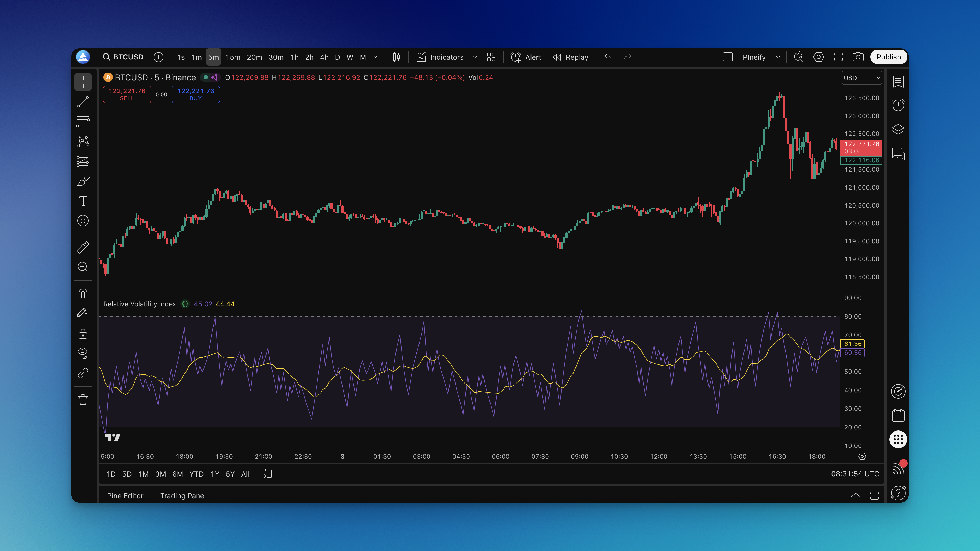Click the trash remove objects icon
Screen dimensions: 980x551
(83, 400)
